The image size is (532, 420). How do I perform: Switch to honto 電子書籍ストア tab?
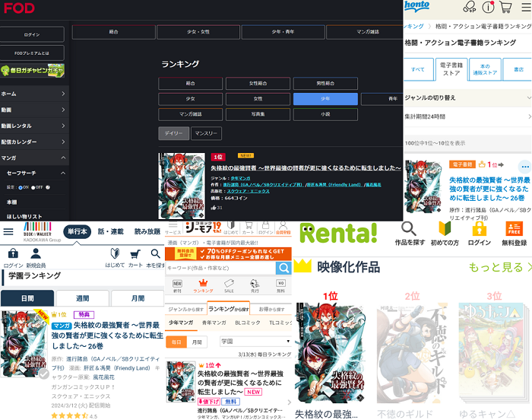click(451, 69)
